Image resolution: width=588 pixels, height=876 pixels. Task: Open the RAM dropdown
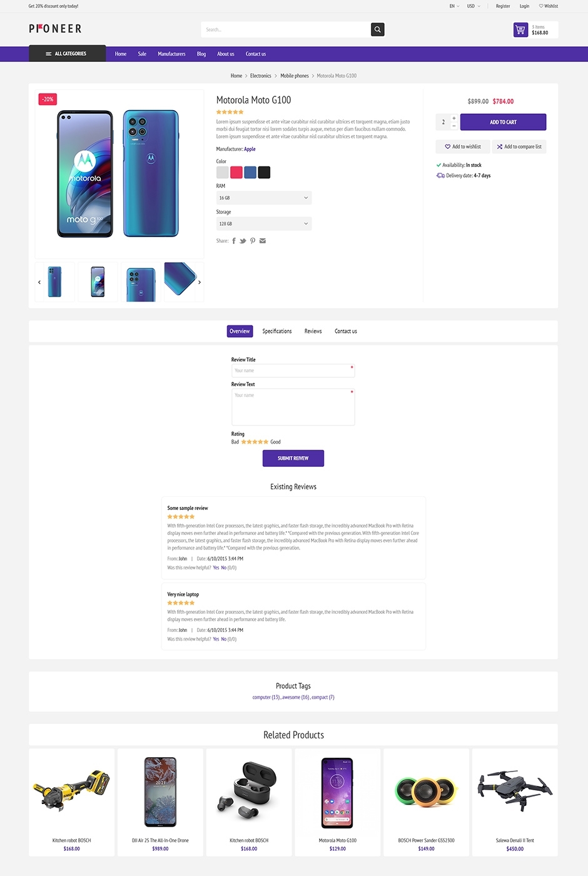[263, 198]
